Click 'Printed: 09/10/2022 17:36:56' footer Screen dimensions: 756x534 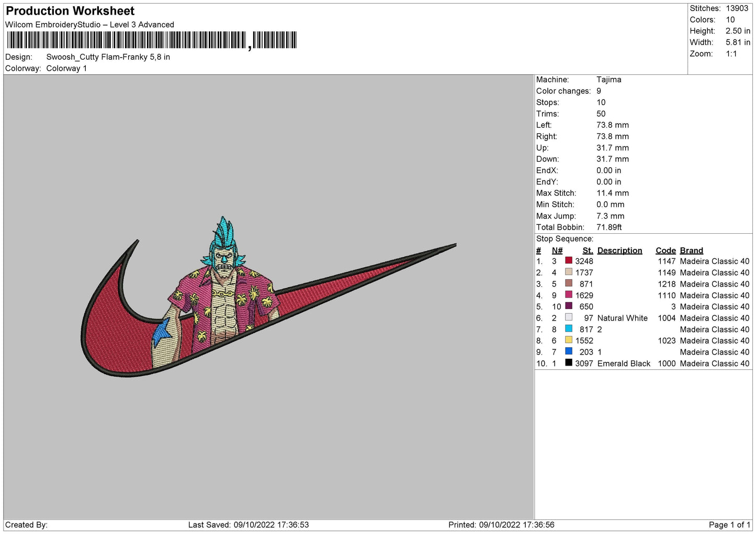(x=501, y=525)
